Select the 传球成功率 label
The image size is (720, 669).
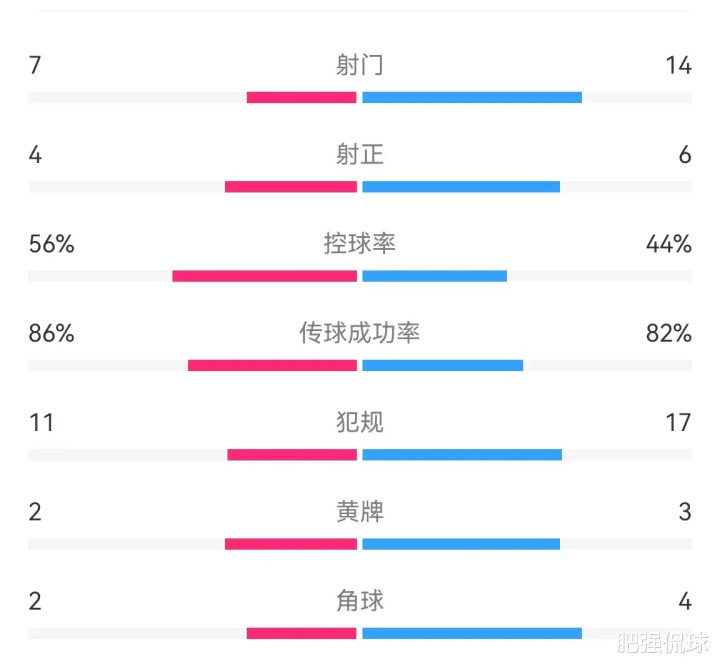pyautogui.click(x=360, y=333)
